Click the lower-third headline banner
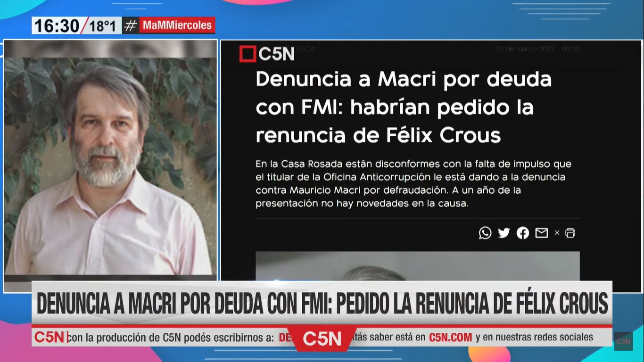644x362 pixels. pos(322,303)
